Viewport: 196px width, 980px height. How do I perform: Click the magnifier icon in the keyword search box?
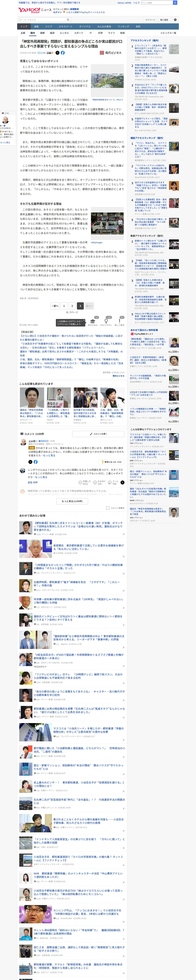coord(68,20)
